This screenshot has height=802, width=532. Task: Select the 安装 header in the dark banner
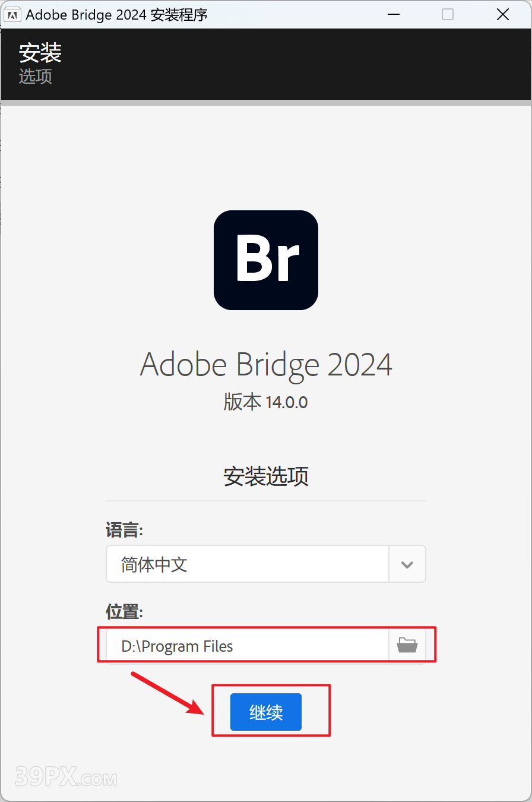pos(40,53)
